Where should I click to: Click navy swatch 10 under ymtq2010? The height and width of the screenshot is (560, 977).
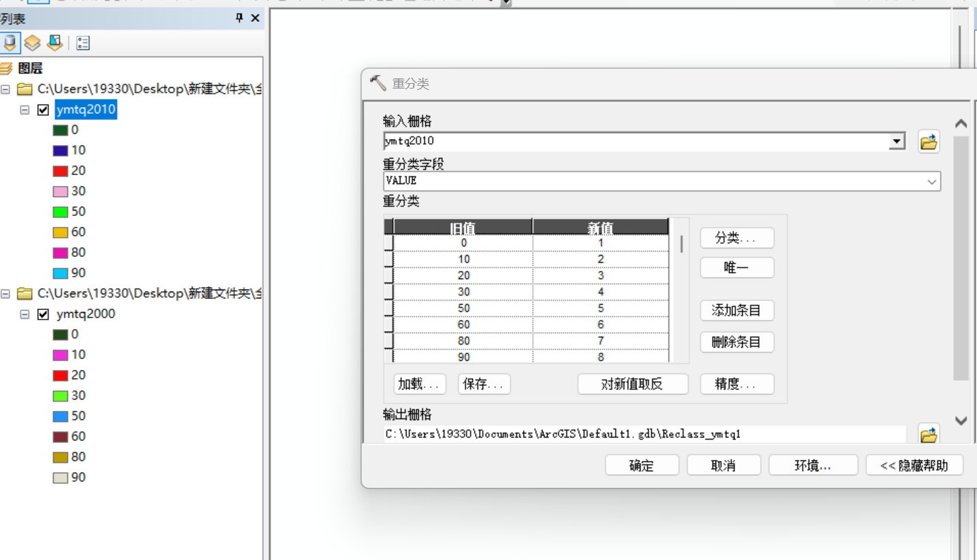tap(61, 151)
